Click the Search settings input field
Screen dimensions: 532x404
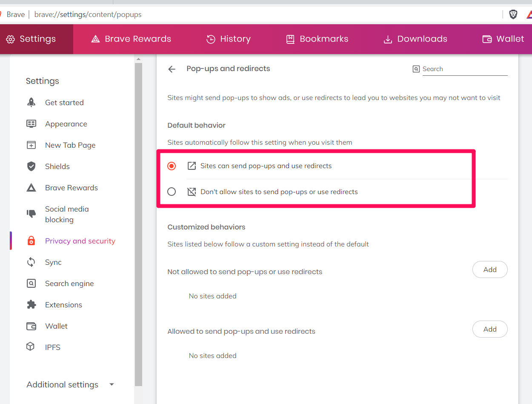click(x=465, y=69)
